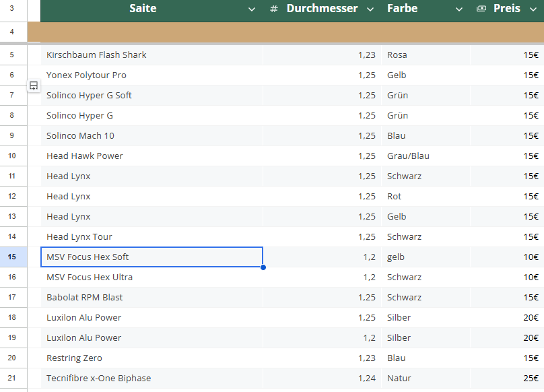544x392 pixels.
Task: Click the blue fill handle on cell MSV Focus Hex Soft
Action: [x=263, y=267]
